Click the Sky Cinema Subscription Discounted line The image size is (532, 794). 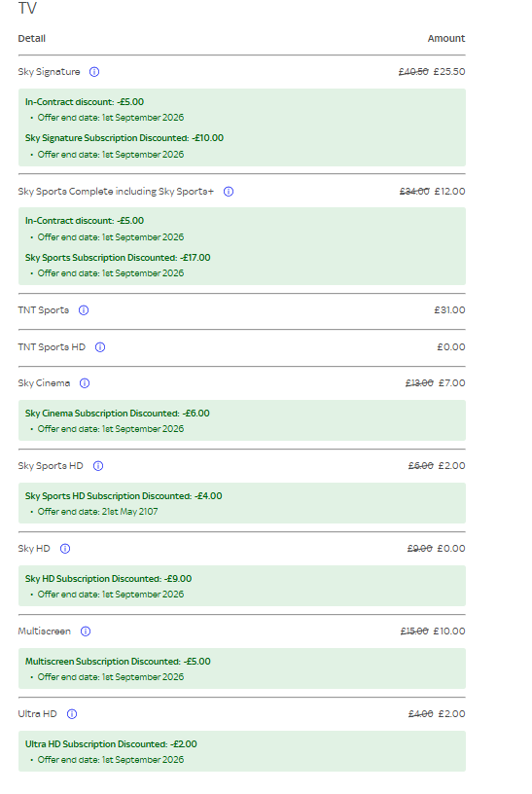tap(118, 414)
